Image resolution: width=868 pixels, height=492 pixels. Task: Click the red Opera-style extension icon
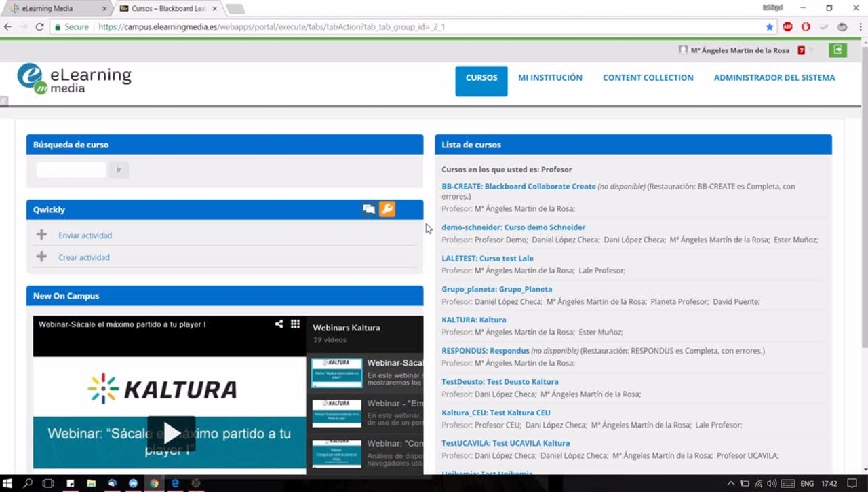pos(806,27)
